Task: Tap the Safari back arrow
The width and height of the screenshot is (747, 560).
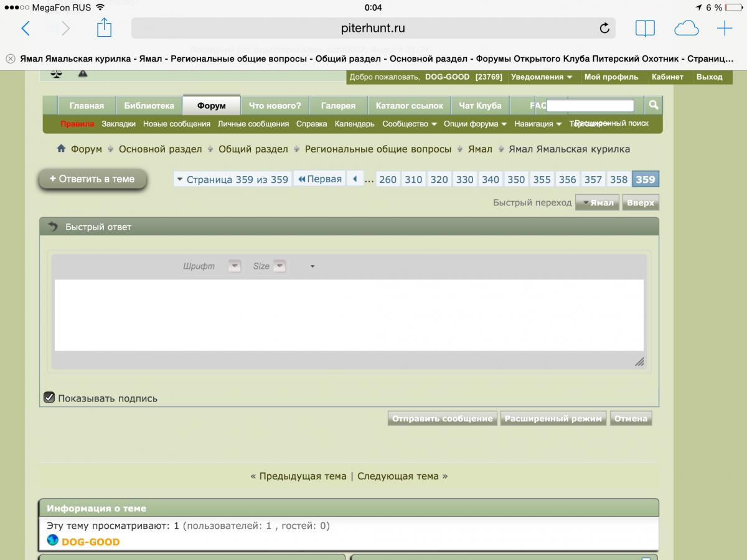Action: 26,28
